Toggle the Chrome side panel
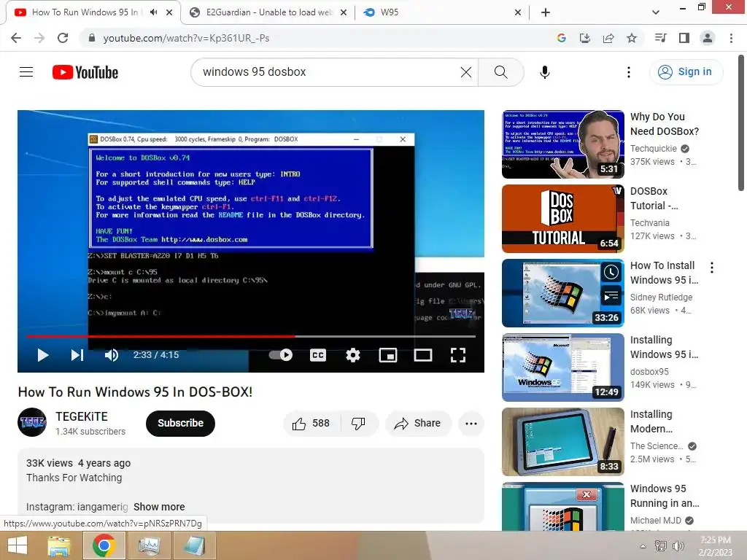 [x=684, y=38]
